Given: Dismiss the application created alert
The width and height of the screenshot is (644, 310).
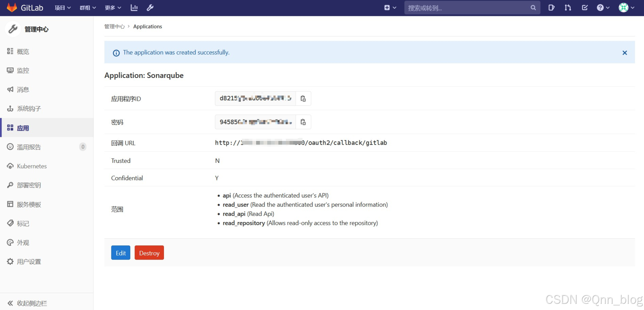Looking at the screenshot, I should coord(625,53).
